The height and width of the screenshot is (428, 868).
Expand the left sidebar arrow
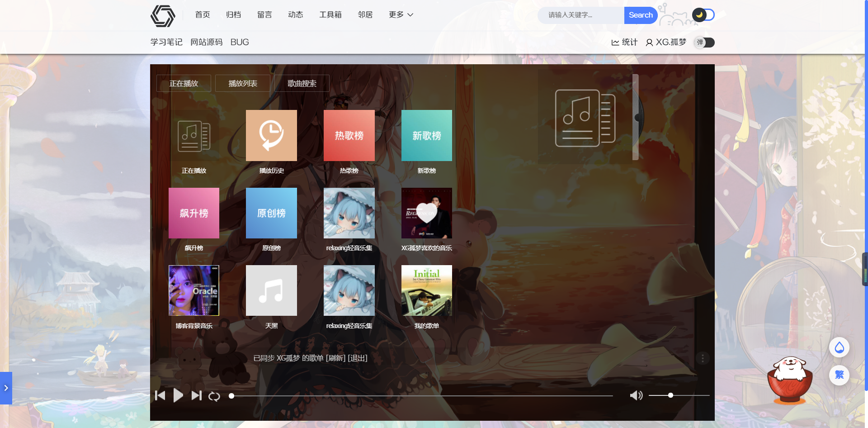coord(6,388)
